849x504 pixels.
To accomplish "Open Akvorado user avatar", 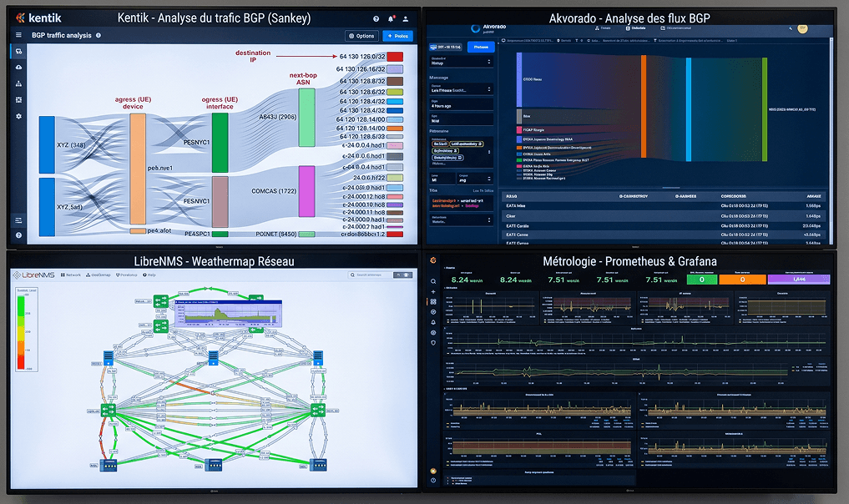I will (802, 28).
